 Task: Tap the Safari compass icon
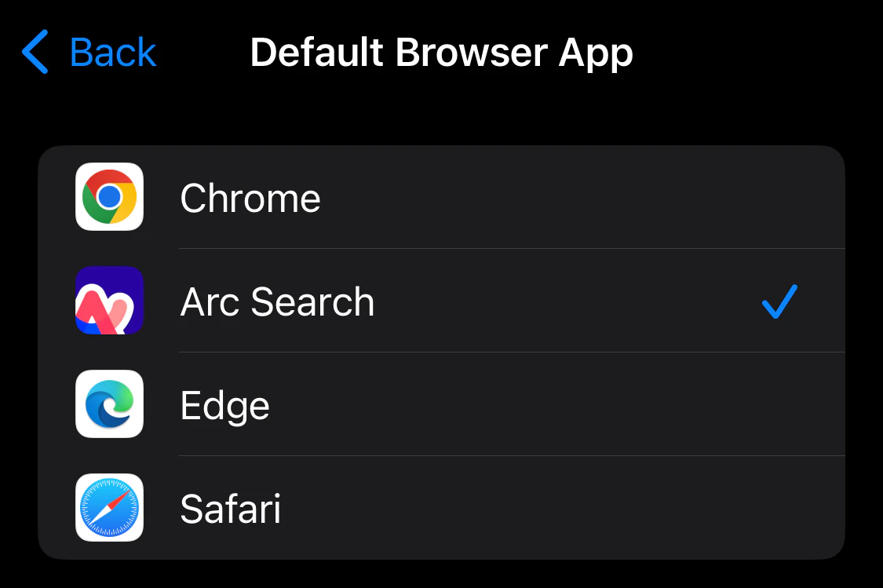pos(109,507)
